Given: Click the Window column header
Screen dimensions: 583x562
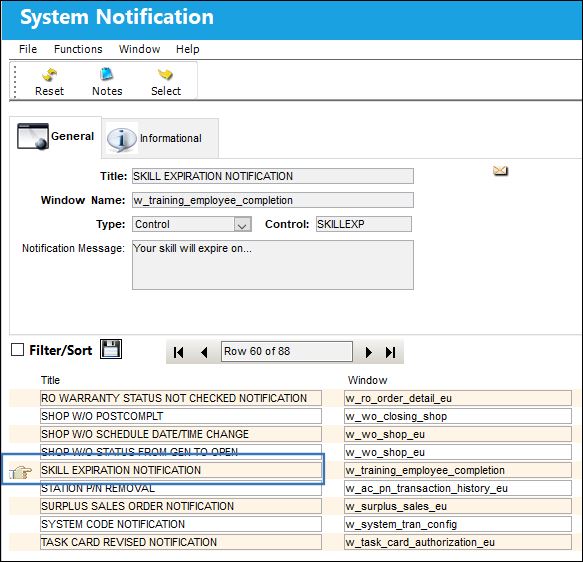Looking at the screenshot, I should pos(367,380).
